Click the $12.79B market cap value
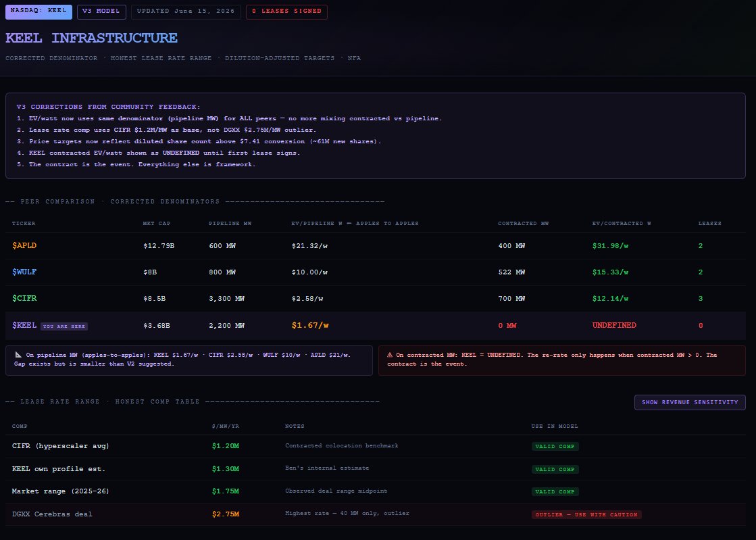This screenshot has height=540, width=756. [x=159, y=246]
